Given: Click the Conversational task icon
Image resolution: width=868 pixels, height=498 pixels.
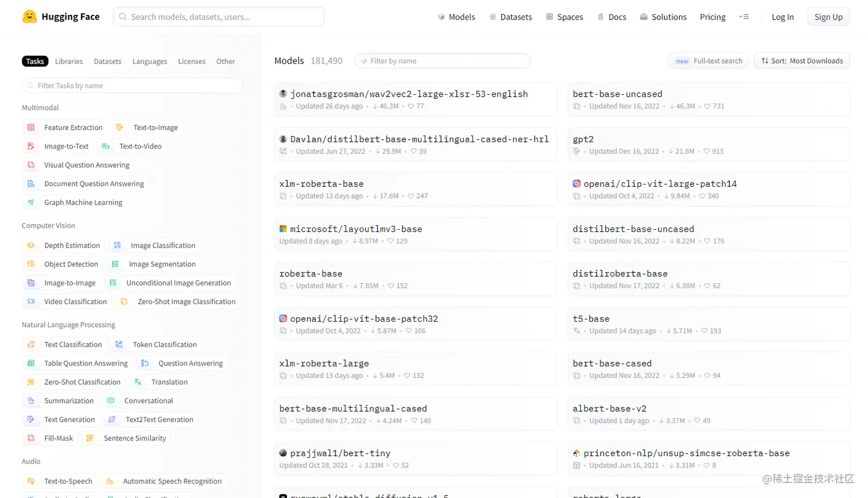Looking at the screenshot, I should tap(111, 401).
